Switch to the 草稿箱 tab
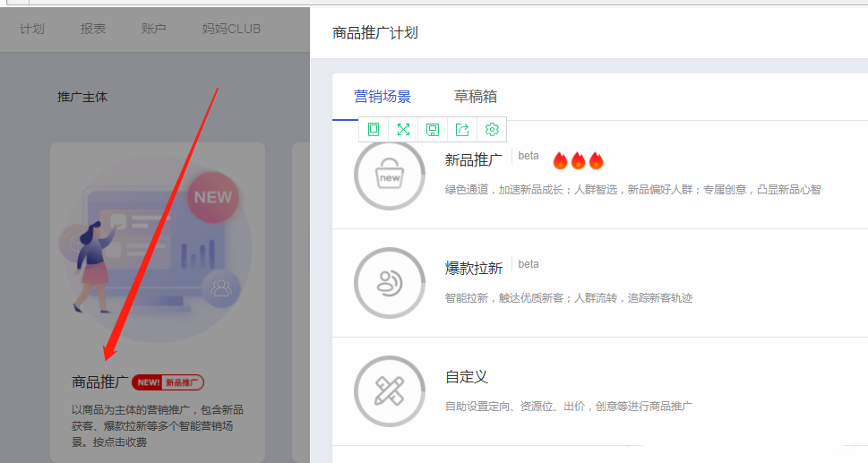The image size is (868, 463). [x=476, y=97]
